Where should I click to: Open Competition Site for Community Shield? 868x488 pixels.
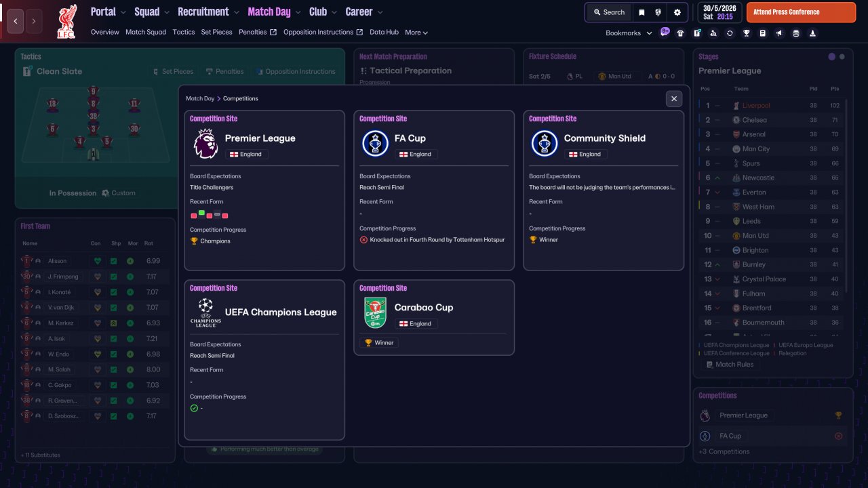(553, 119)
